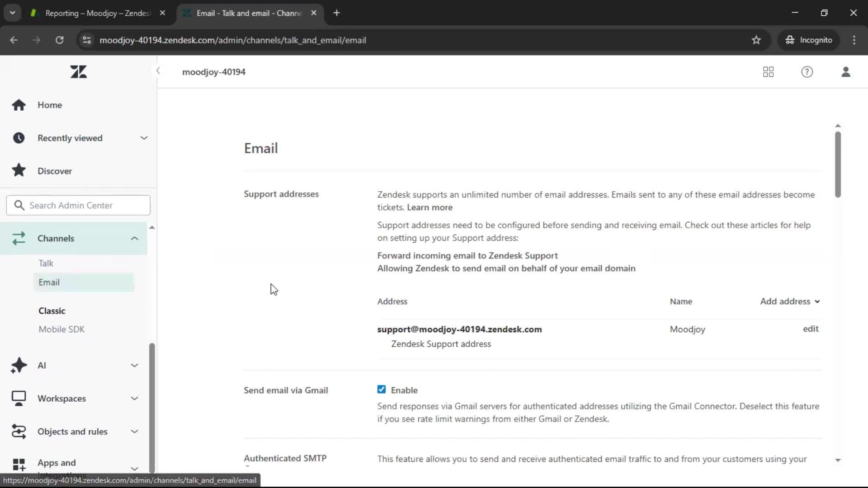Open the browser three-dot menu

click(854, 40)
